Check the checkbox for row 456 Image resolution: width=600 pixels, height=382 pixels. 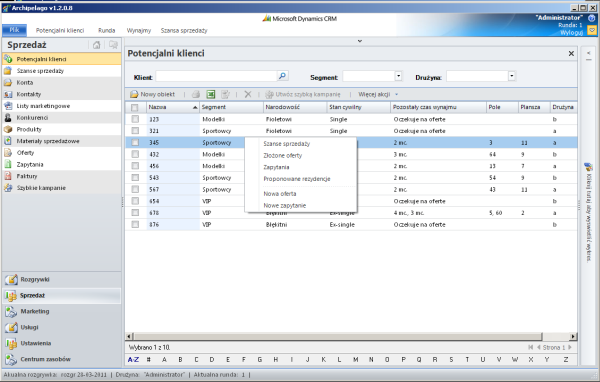click(x=135, y=166)
